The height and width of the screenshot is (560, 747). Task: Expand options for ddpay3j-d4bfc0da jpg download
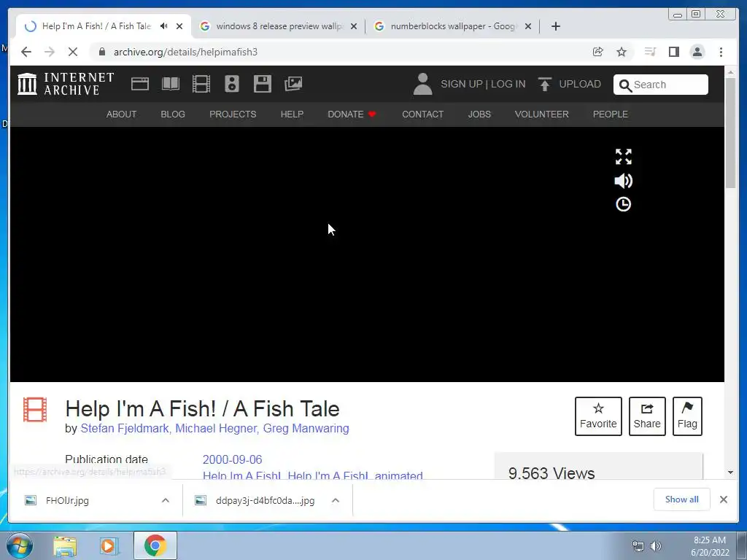pyautogui.click(x=336, y=500)
